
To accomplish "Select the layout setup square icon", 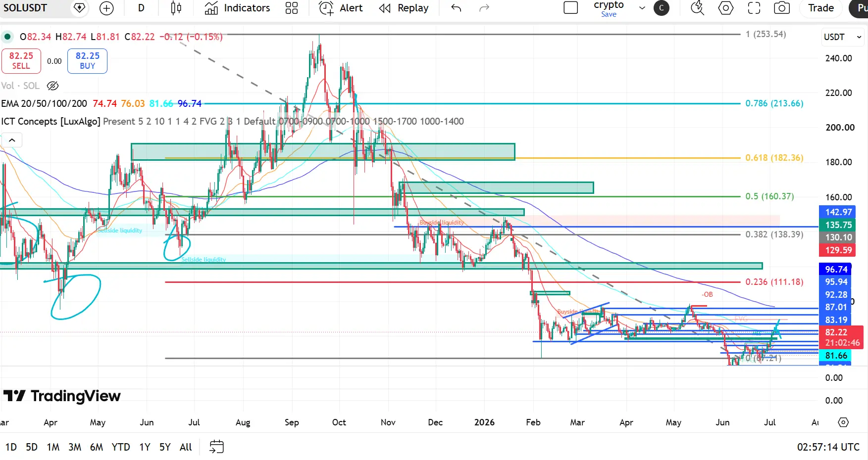I will [571, 8].
